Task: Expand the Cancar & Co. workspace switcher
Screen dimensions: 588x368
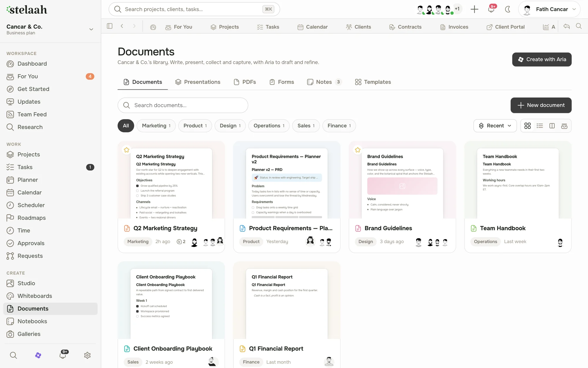Action: point(50,29)
